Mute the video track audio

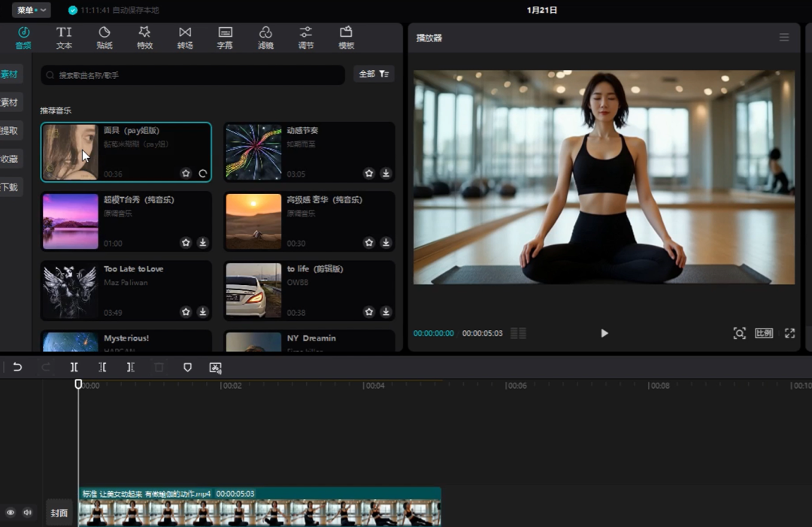28,513
